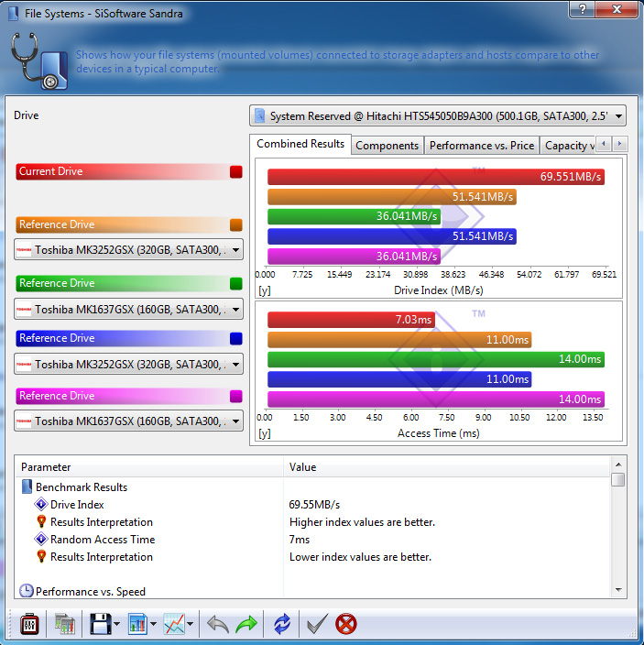Click the gray back arrow icon
644x645 pixels.
pos(217,625)
